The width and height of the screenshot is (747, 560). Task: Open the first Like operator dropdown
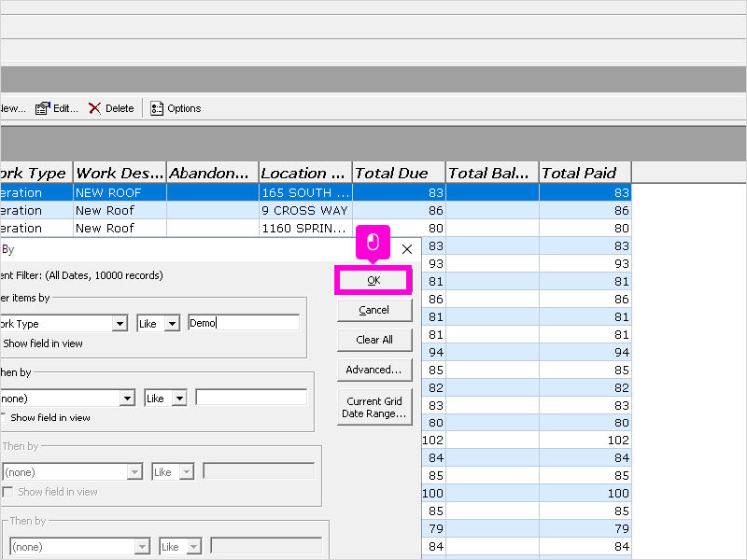pos(172,324)
